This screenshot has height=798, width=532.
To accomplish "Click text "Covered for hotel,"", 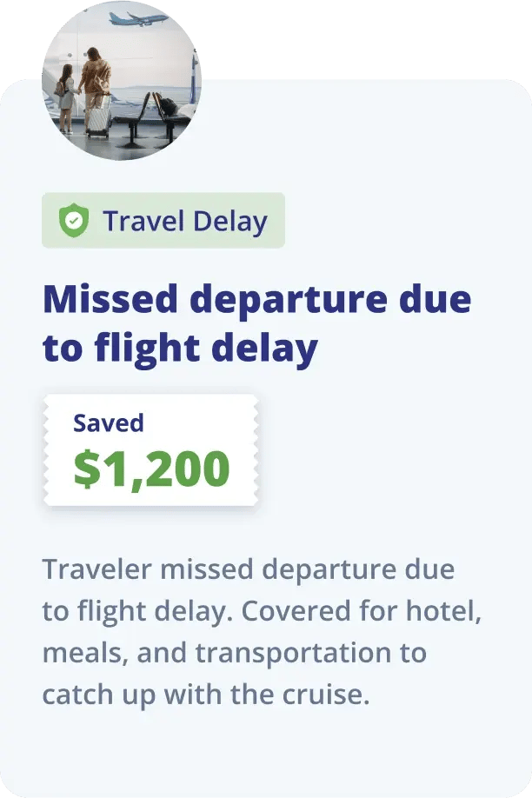I will coord(362,612).
